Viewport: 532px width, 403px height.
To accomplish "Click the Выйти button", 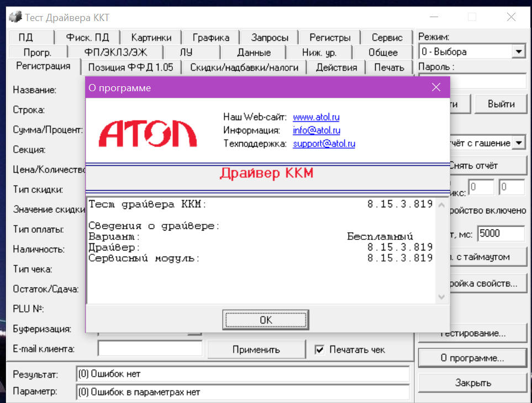I will click(501, 104).
